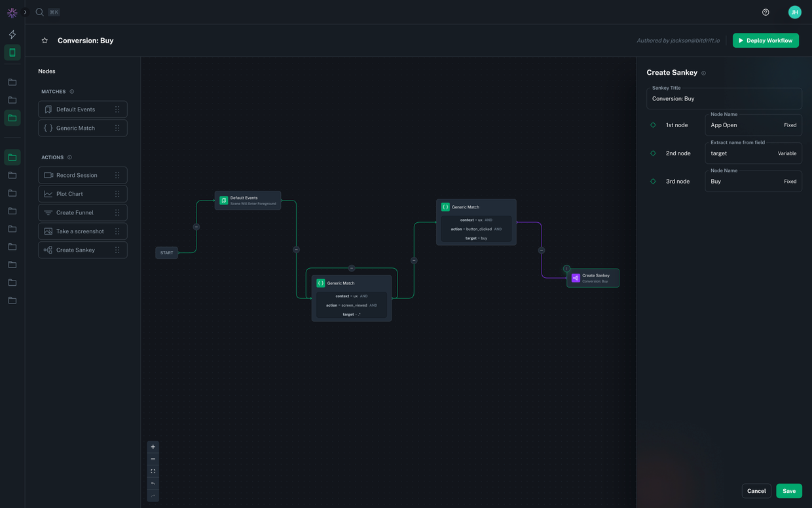Zoom in with the plus canvas control
Screen dimensions: 812x508
point(153,446)
